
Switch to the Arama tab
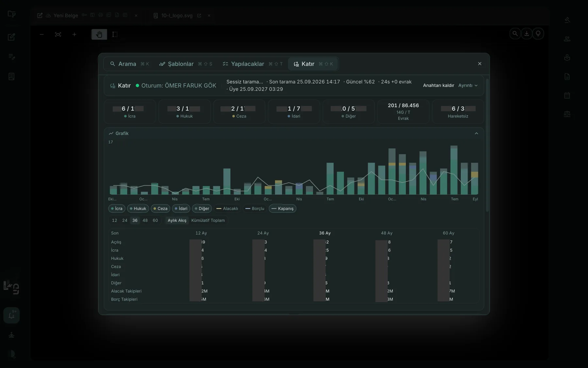(x=130, y=64)
